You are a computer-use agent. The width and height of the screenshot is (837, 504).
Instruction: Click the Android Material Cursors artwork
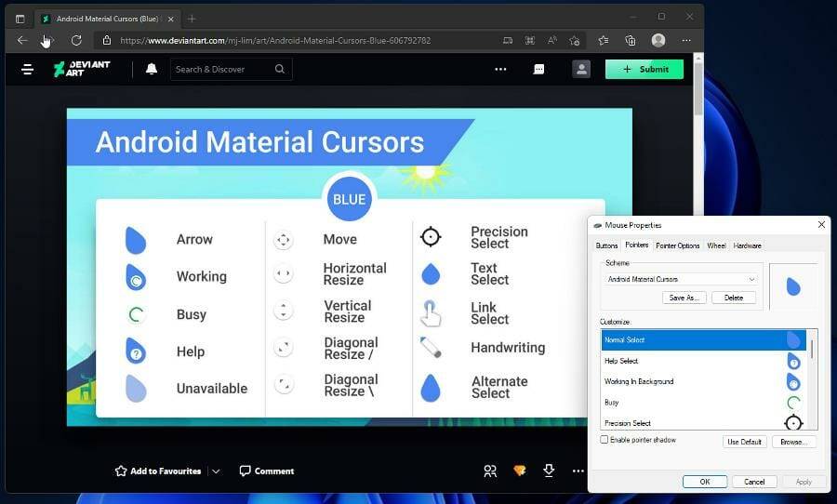point(349,267)
